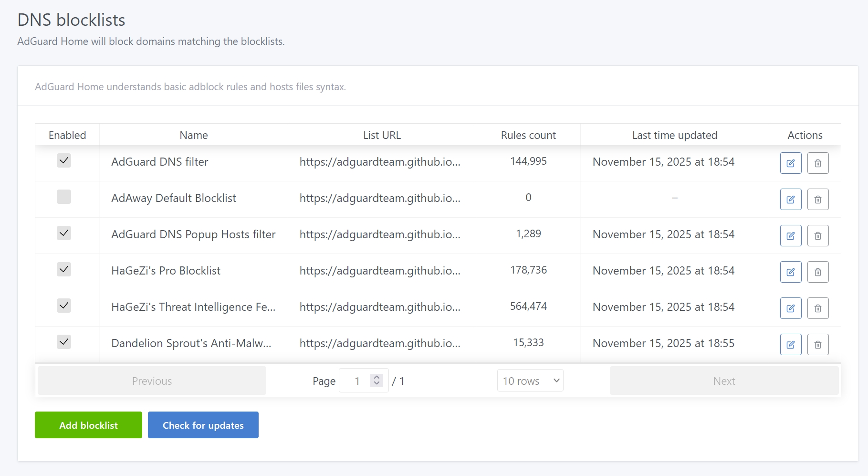The height and width of the screenshot is (476, 868).
Task: Sort table by Rules count column
Action: pyautogui.click(x=528, y=135)
